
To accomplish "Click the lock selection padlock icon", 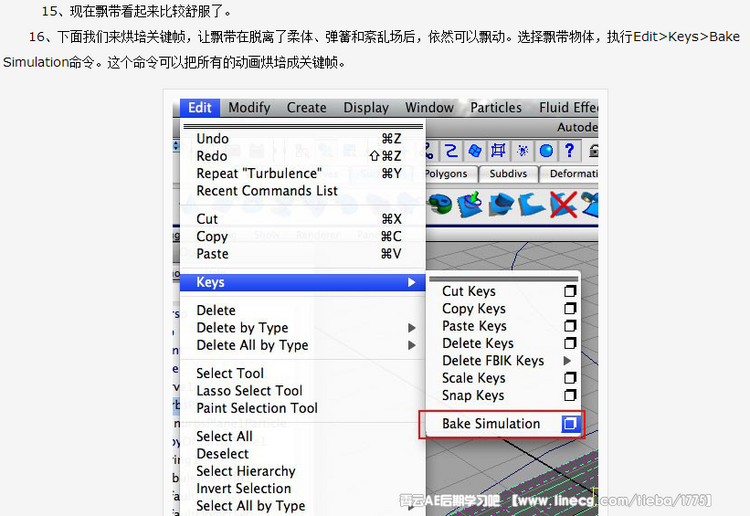I will [x=593, y=151].
